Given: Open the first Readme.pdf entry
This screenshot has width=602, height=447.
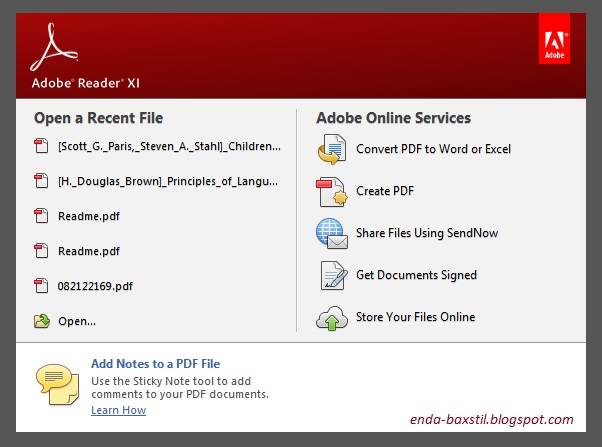Looking at the screenshot, I should 89,216.
